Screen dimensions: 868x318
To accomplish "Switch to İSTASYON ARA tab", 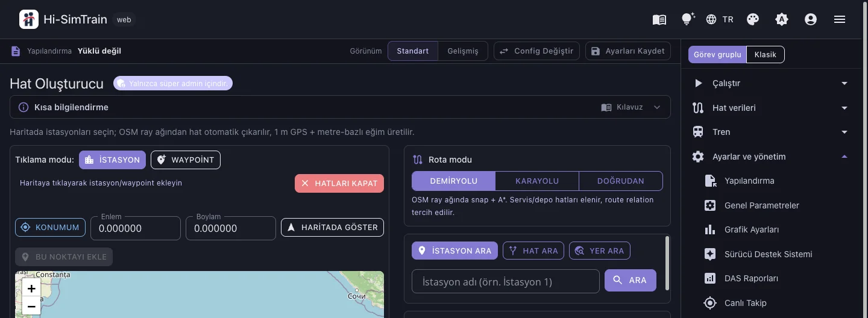I will [x=454, y=251].
